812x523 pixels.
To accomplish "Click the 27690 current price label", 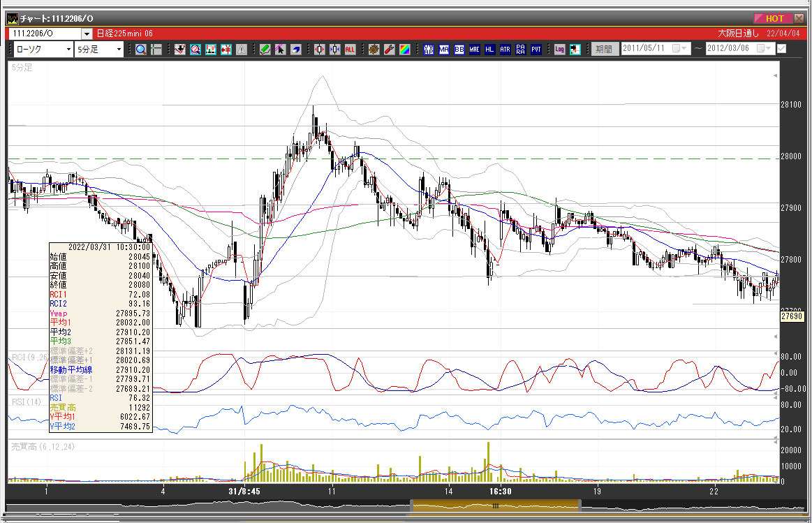I will pyautogui.click(x=792, y=316).
